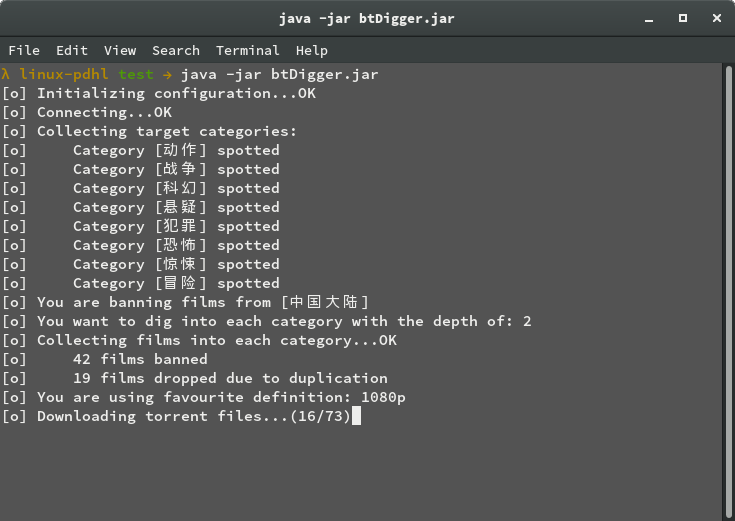Maximize the terminal window
This screenshot has height=521, width=735.
pyautogui.click(x=683, y=18)
